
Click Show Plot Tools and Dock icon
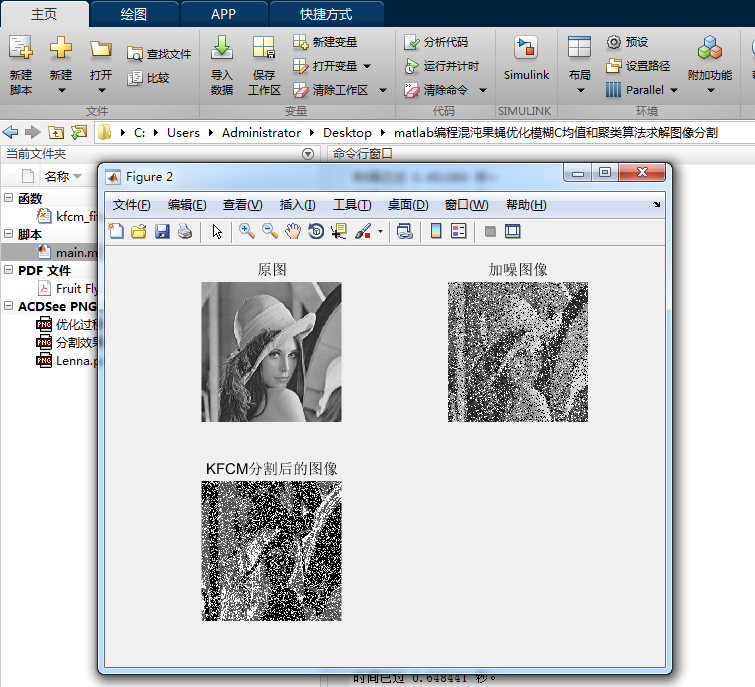coord(512,232)
